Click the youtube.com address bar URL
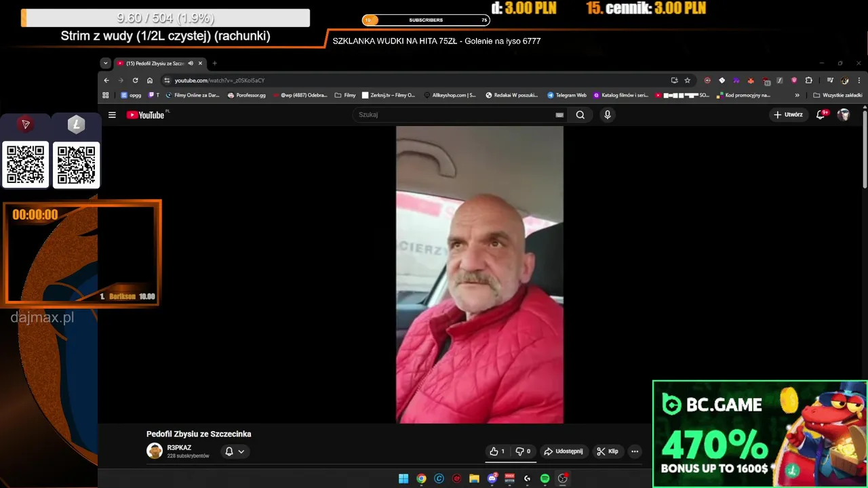Image resolution: width=868 pixels, height=488 pixels. (x=219, y=80)
